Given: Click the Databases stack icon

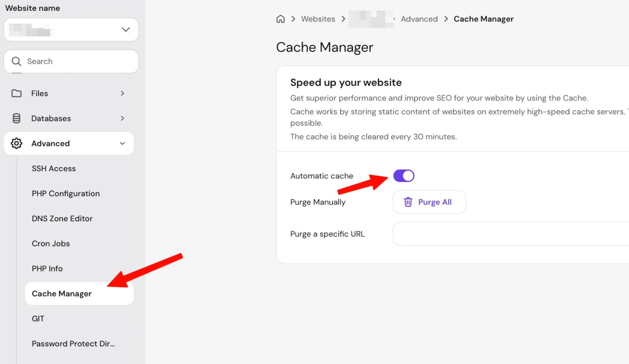Looking at the screenshot, I should tap(17, 118).
